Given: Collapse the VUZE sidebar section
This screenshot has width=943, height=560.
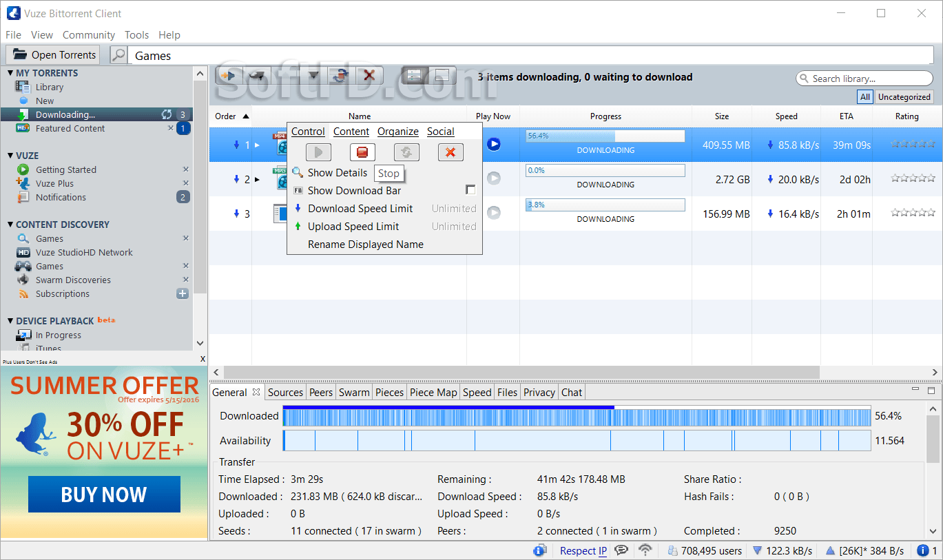Looking at the screenshot, I should 10,156.
